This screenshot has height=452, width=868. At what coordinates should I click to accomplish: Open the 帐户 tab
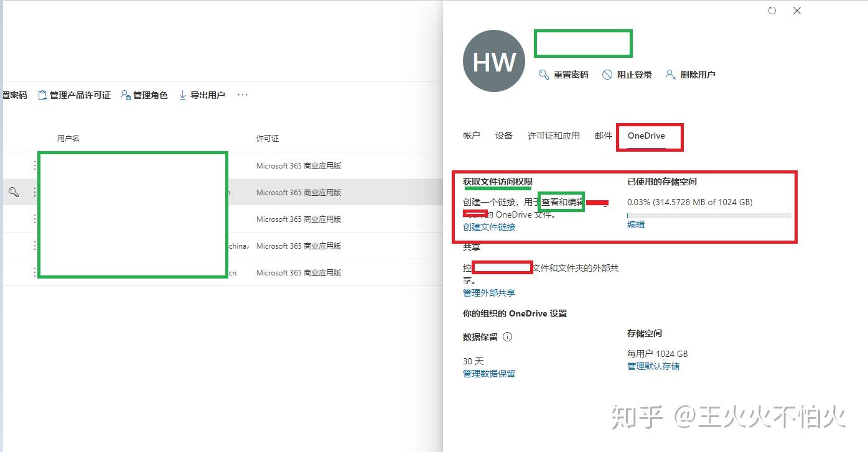(x=472, y=136)
